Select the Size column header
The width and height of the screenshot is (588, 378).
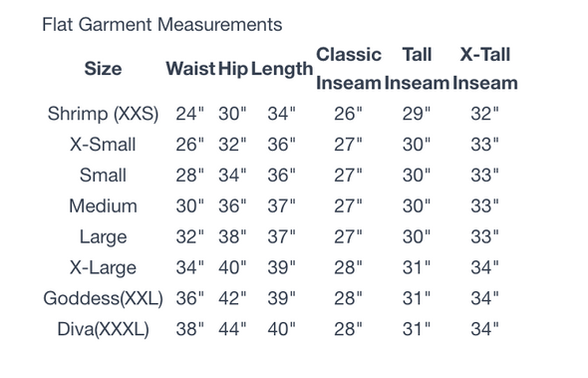pos(103,69)
